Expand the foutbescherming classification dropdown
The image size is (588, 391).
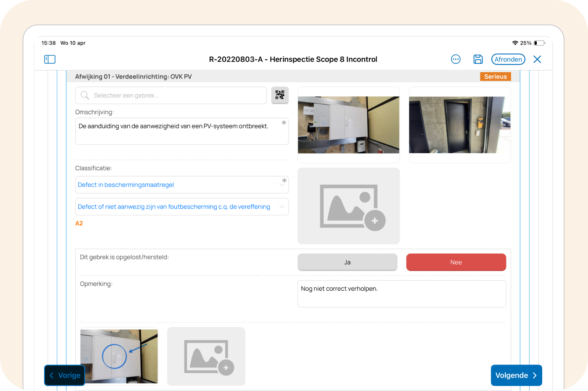pos(181,206)
